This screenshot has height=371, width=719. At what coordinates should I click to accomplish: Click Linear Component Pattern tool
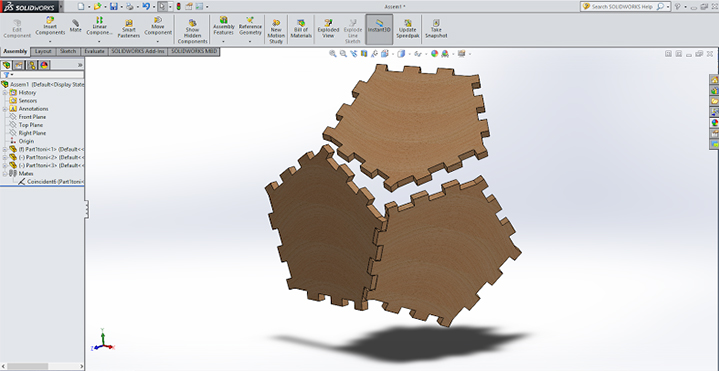pyautogui.click(x=100, y=26)
